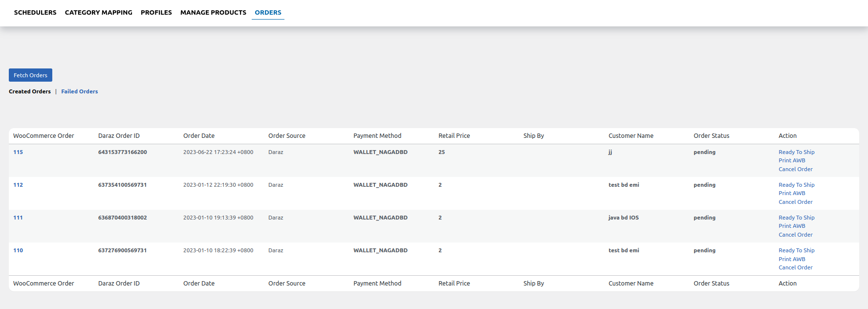Viewport: 868px width, 309px height.
Task: Click the Order Date column header
Action: [199, 136]
